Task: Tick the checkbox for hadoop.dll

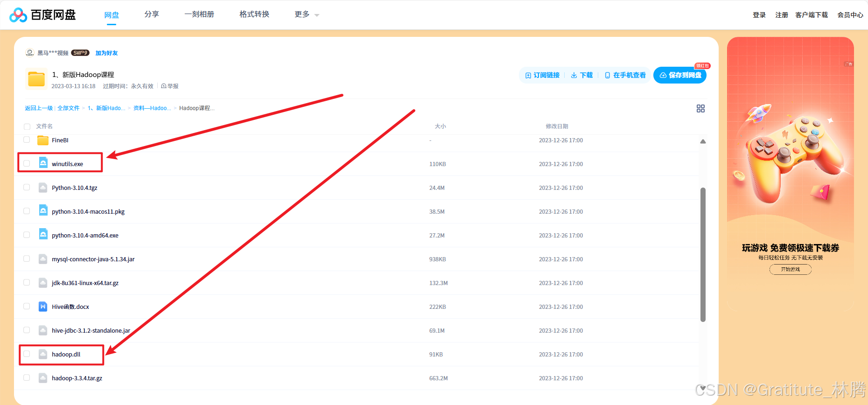Action: point(27,354)
